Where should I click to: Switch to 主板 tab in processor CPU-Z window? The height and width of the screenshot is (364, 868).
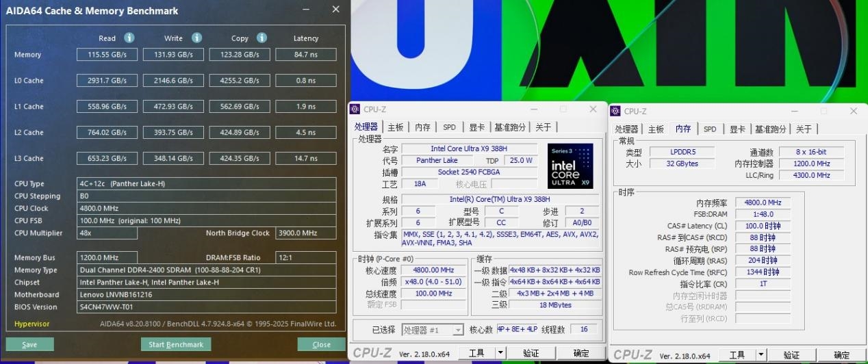point(396,127)
